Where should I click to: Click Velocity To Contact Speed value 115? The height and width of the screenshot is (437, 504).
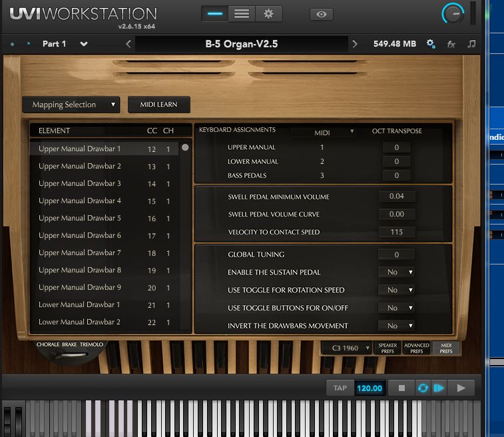(x=397, y=232)
